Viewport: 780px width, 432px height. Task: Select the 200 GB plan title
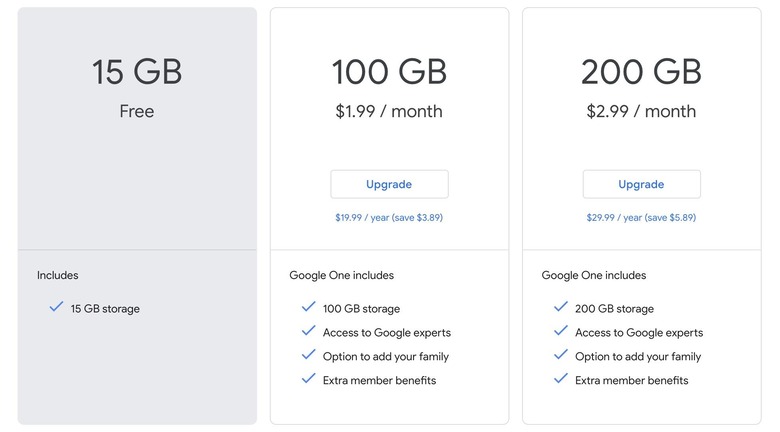(x=641, y=72)
